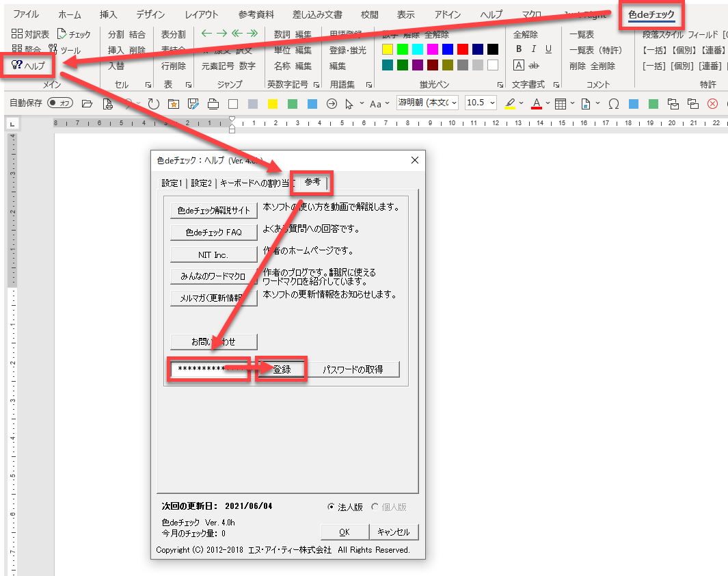The image size is (728, 576).
Task: Select the 個人版 radio button
Action: pyautogui.click(x=375, y=507)
